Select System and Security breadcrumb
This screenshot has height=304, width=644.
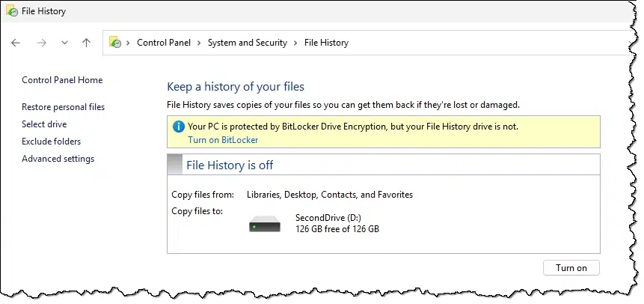coord(248,43)
